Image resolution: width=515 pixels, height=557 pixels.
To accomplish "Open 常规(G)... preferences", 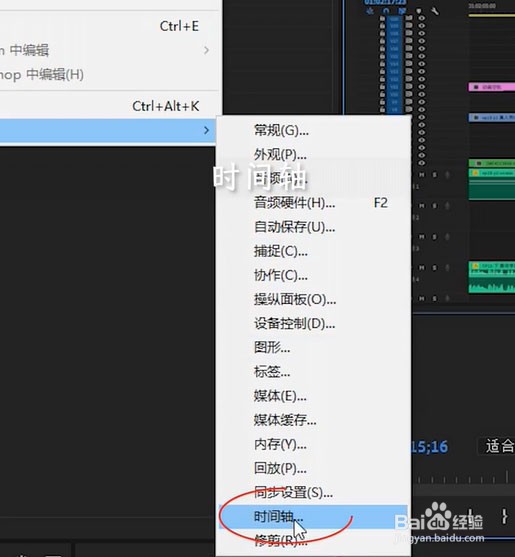I will point(314,131).
